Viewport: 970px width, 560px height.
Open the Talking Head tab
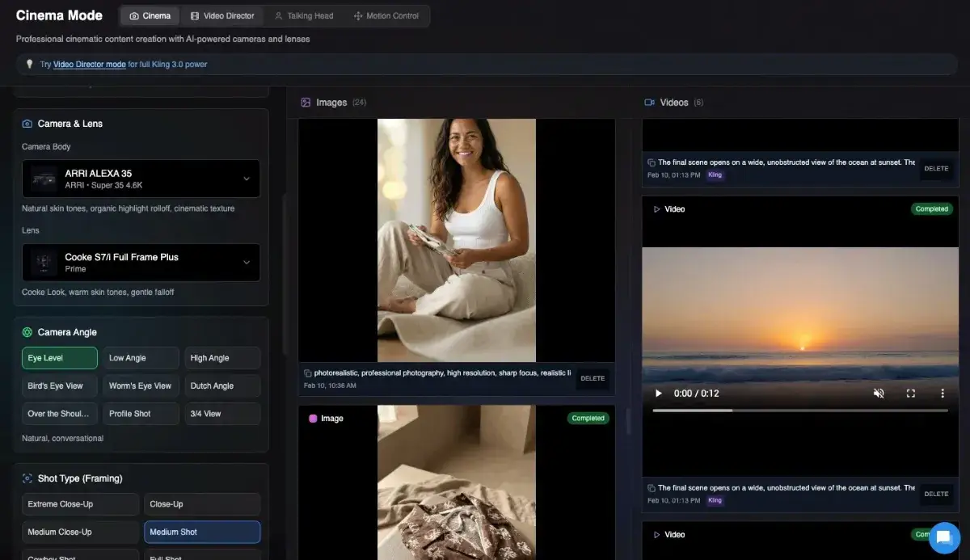[304, 16]
